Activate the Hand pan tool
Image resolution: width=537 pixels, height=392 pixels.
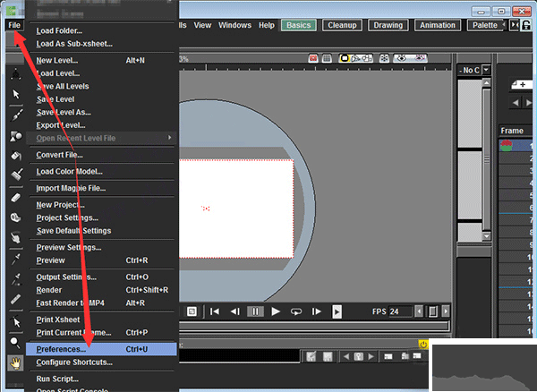(15, 362)
